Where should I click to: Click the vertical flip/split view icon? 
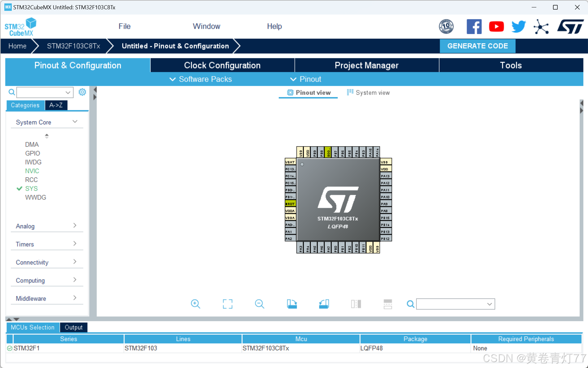(356, 304)
